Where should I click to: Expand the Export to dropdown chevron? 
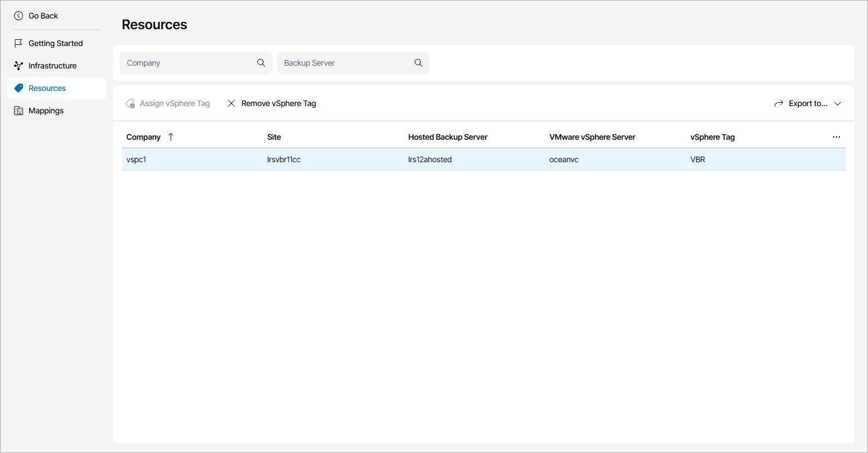tap(838, 103)
